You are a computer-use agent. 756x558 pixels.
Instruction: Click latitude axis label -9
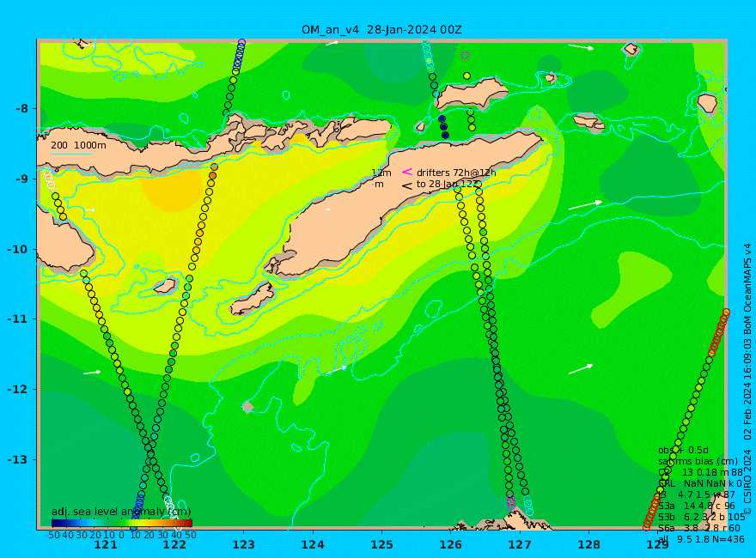point(21,179)
